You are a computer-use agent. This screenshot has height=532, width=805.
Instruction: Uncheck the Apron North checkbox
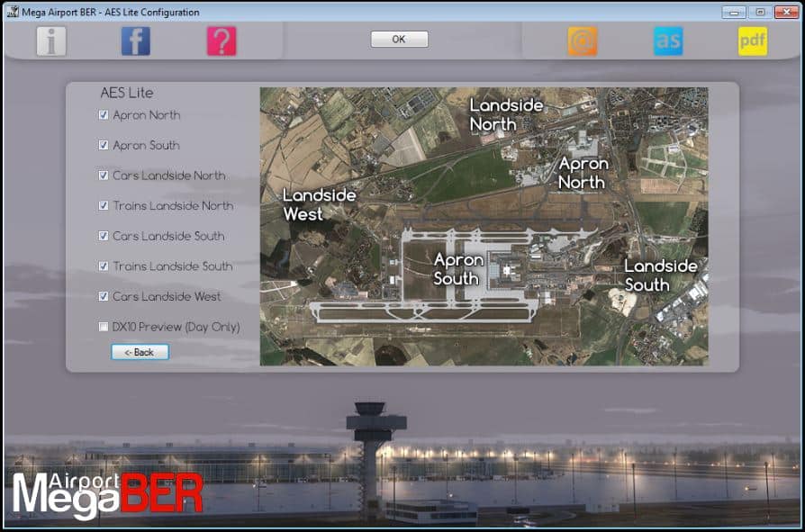104,115
